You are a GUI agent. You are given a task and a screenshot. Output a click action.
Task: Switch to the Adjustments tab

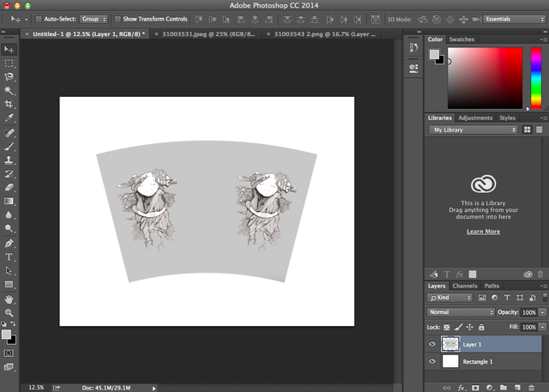tap(475, 118)
